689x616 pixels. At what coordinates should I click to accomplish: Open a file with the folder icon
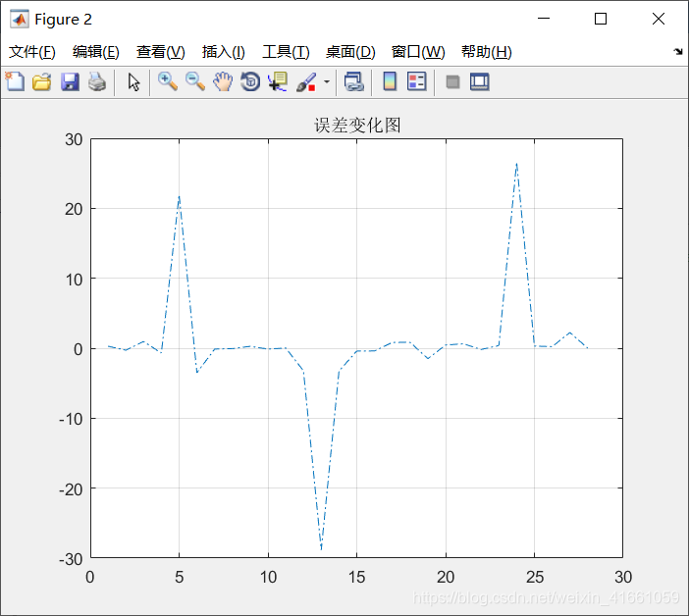pos(42,82)
